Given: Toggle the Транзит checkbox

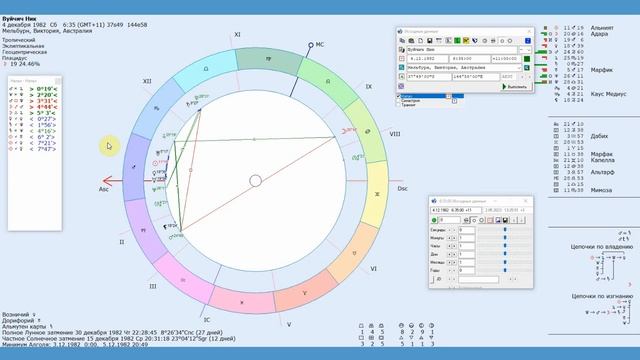Looking at the screenshot, I should coord(398,105).
